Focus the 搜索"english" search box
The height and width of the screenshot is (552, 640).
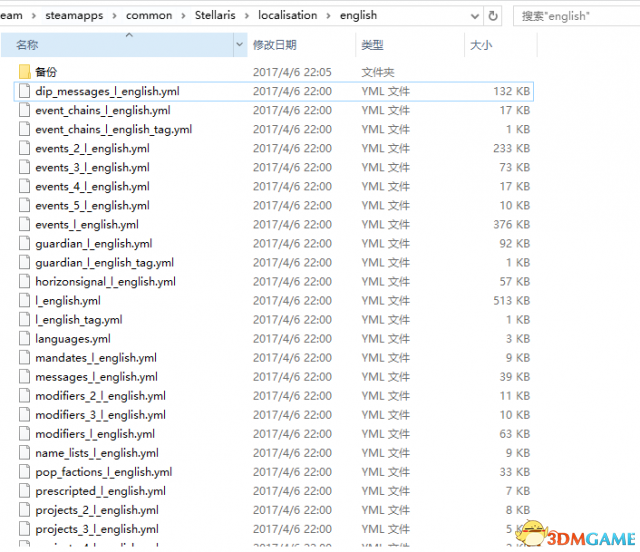tap(576, 16)
